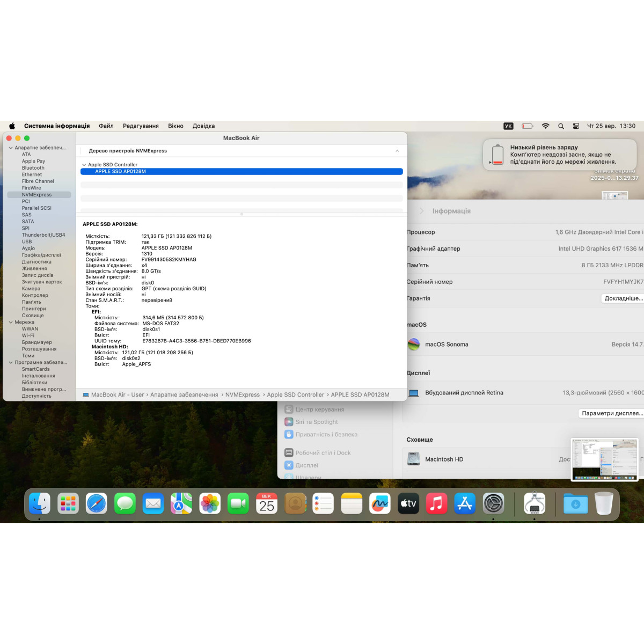Open Finder from the dock
The image size is (644, 644).
[x=40, y=503]
